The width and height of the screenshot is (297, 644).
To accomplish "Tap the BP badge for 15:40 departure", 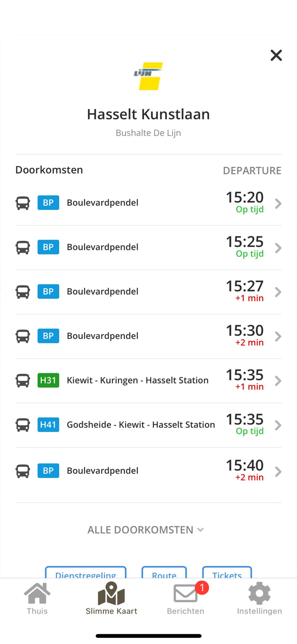I will 48,471.
